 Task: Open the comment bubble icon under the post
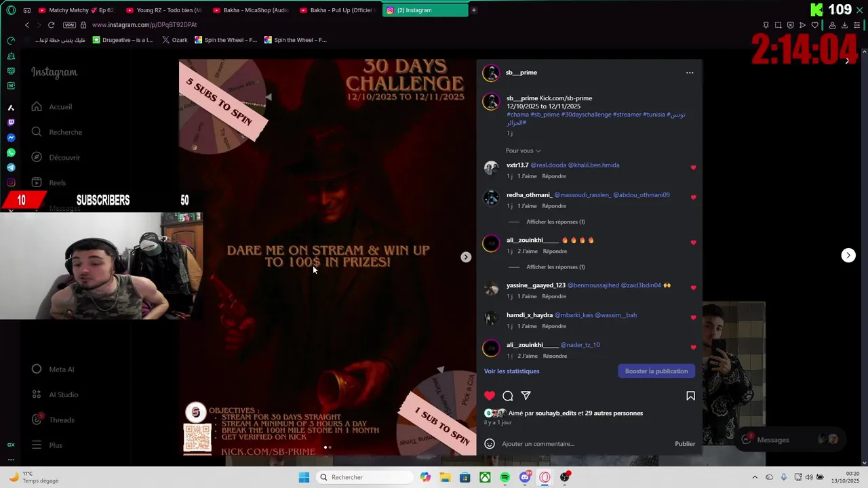click(508, 396)
